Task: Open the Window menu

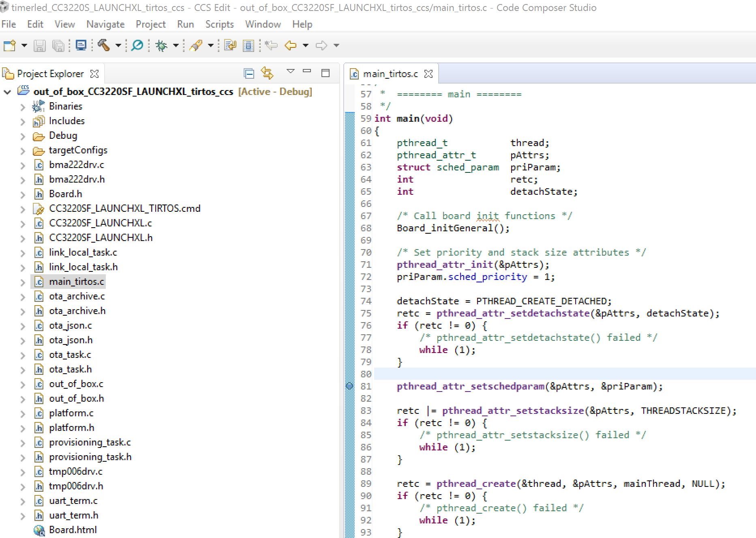Action: click(263, 24)
